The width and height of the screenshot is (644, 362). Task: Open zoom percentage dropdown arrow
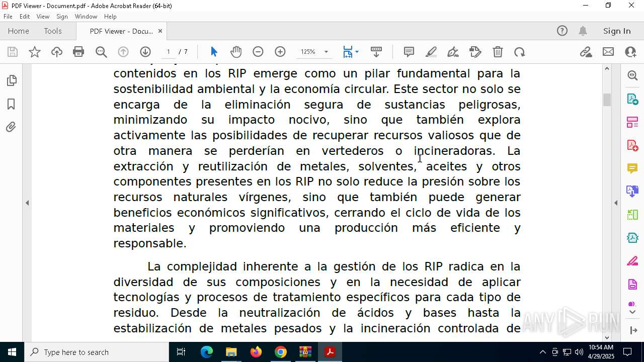pos(326,52)
